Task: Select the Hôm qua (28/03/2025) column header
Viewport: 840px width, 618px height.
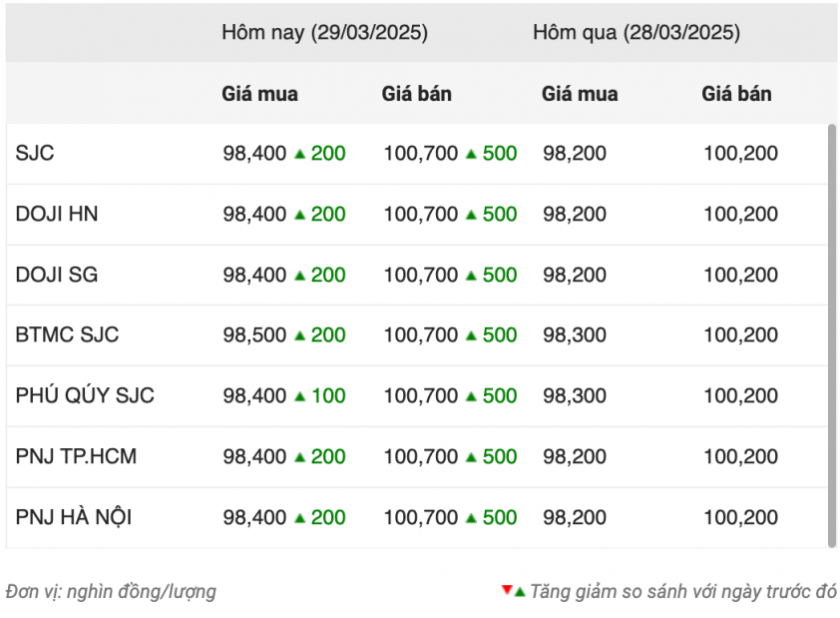Action: pos(636,33)
